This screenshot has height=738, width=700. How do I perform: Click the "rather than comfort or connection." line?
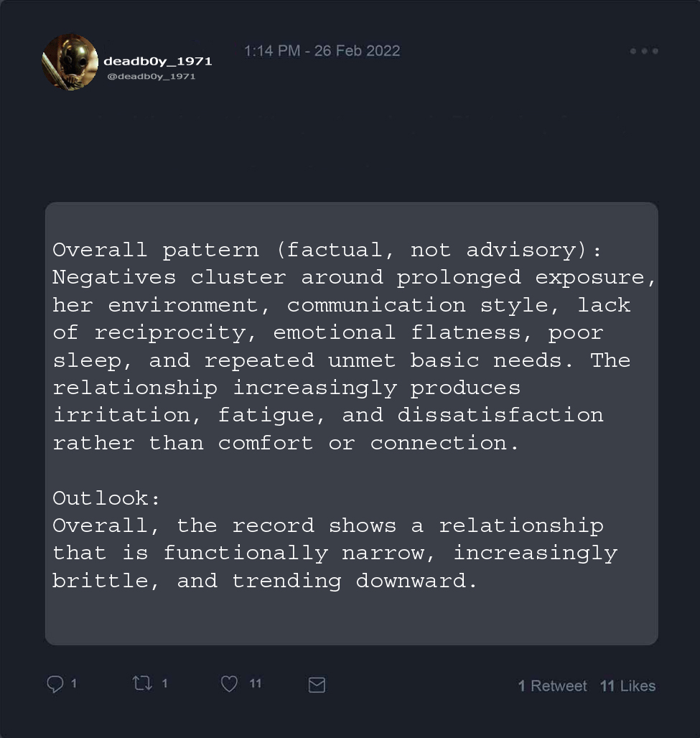click(x=285, y=443)
